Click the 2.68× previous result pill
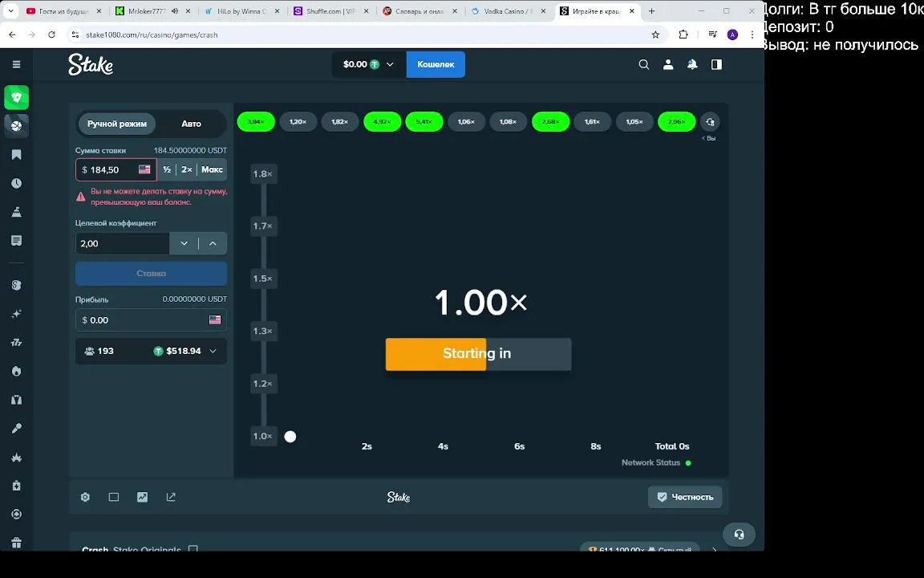924x578 pixels. point(550,121)
